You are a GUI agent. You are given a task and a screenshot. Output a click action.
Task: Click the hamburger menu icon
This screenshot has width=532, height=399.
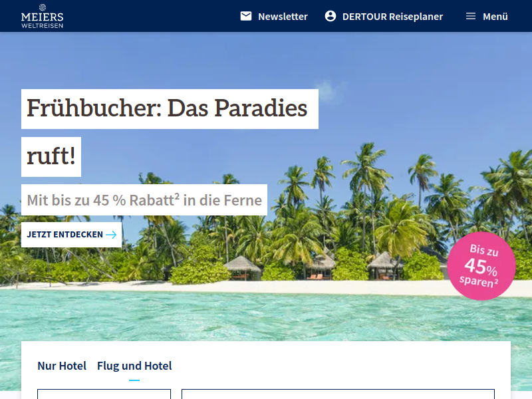pyautogui.click(x=471, y=16)
